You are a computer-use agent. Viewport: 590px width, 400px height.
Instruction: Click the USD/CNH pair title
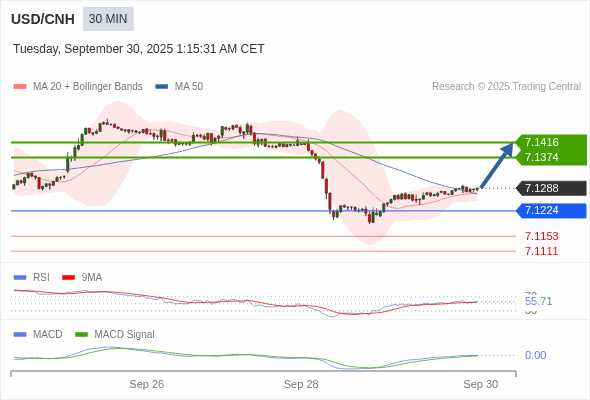point(43,19)
